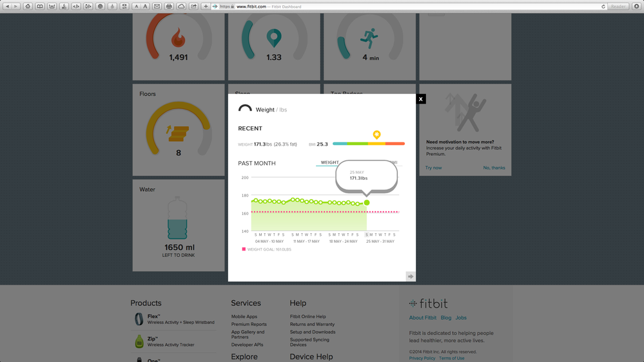Screen dimensions: 644x362
Task: Click the Jobs link
Action: tap(461, 318)
